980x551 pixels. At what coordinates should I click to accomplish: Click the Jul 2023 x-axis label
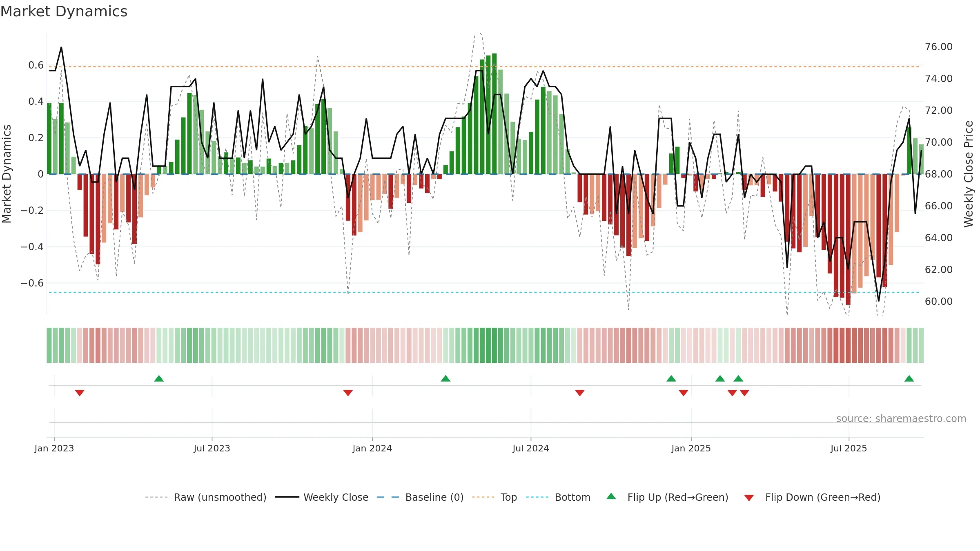(212, 448)
